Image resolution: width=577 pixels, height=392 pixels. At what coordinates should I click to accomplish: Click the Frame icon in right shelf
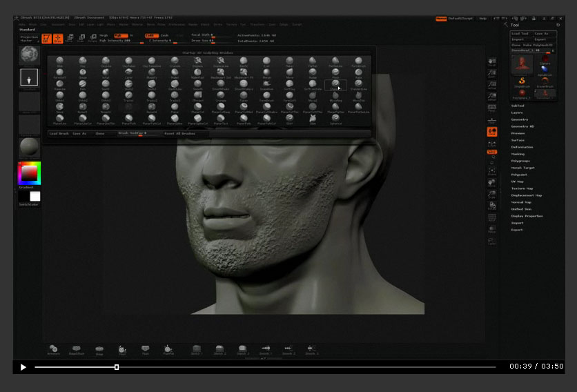(492, 171)
